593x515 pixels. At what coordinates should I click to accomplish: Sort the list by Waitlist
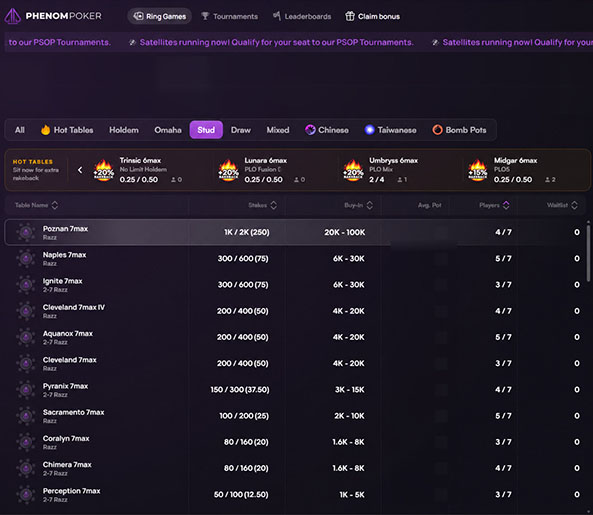click(562, 205)
